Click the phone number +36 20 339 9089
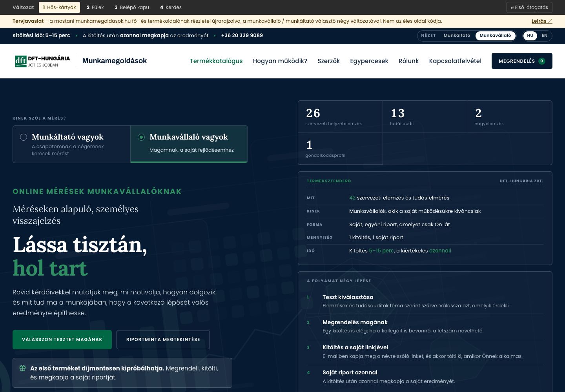Image resolution: width=565 pixels, height=392 pixels. click(242, 36)
